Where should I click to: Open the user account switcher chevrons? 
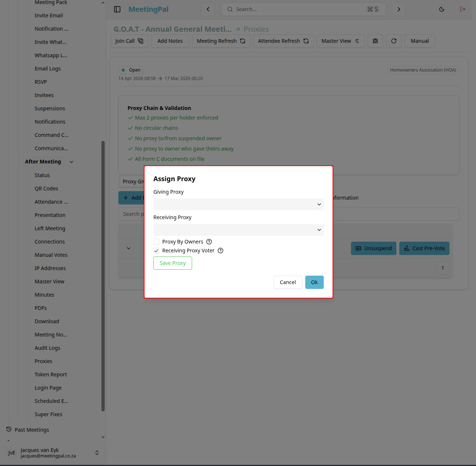pos(97,453)
